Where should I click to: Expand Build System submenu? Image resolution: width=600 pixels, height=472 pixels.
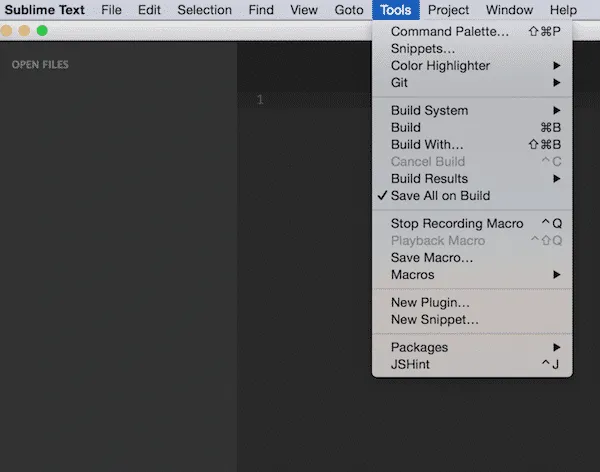[x=430, y=110]
